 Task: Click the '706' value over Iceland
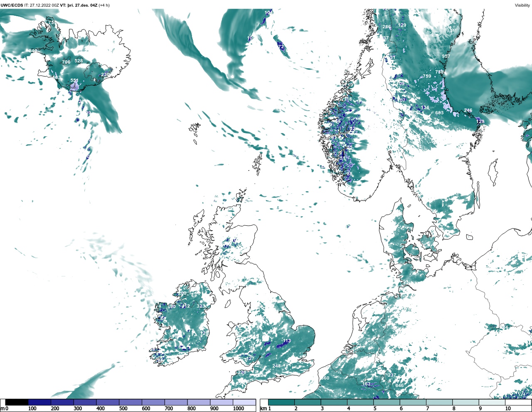(x=66, y=62)
